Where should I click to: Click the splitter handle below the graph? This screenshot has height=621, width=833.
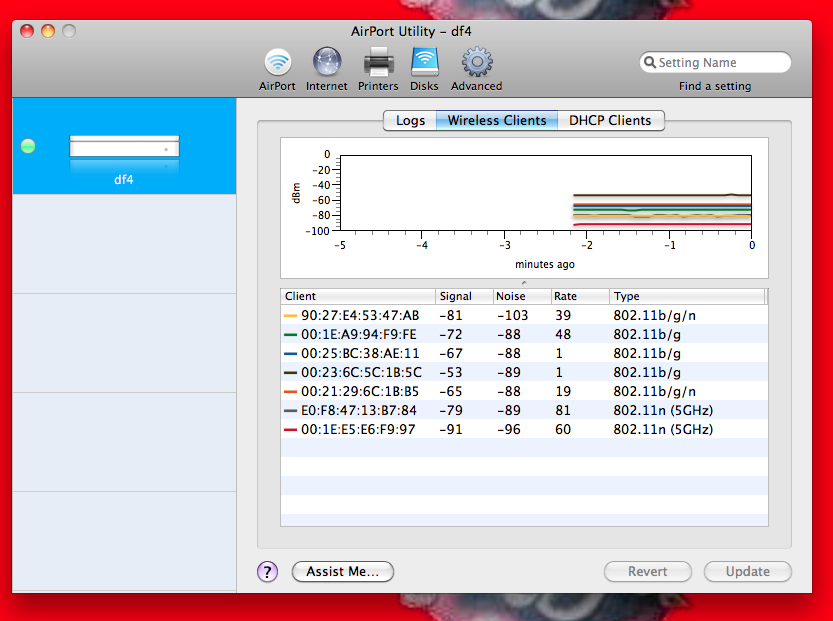(x=524, y=283)
